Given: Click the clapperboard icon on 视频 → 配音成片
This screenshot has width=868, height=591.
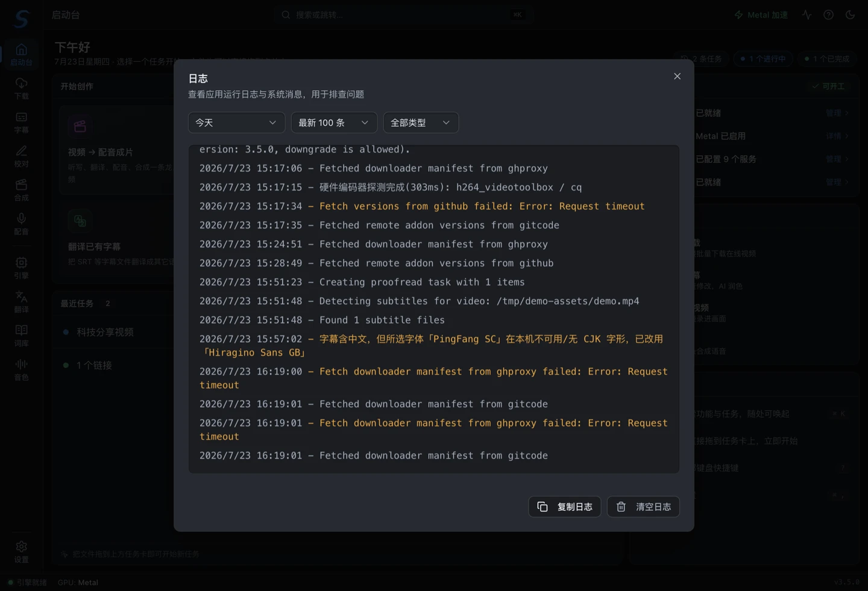Looking at the screenshot, I should [x=80, y=127].
